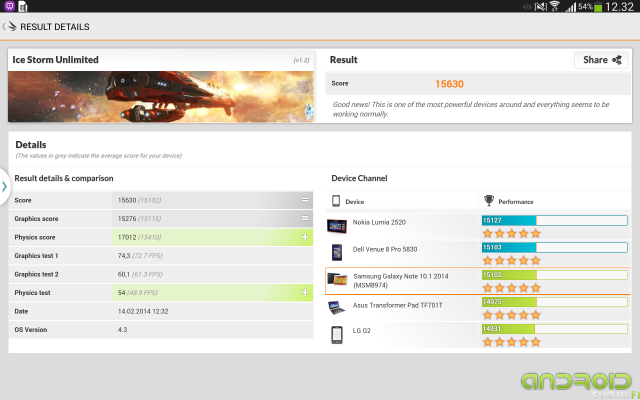Tap the Graphics test 1 row
640x400 pixels.
(x=161, y=256)
